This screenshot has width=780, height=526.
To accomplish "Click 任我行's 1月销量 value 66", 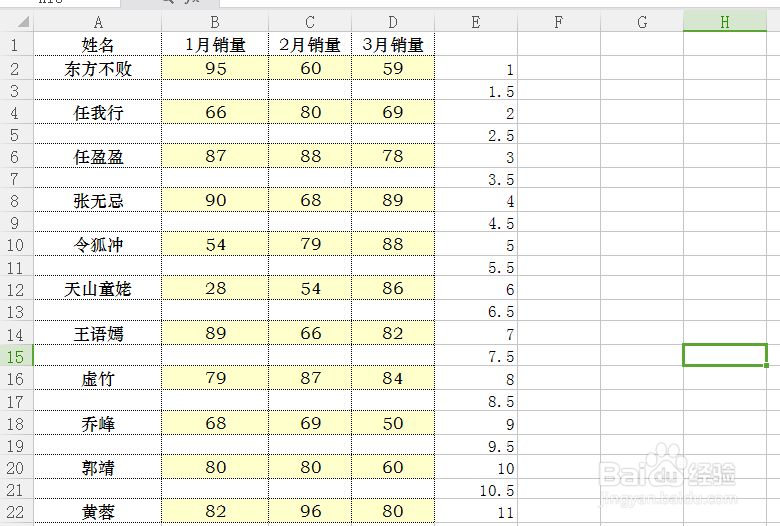I will click(x=215, y=112).
